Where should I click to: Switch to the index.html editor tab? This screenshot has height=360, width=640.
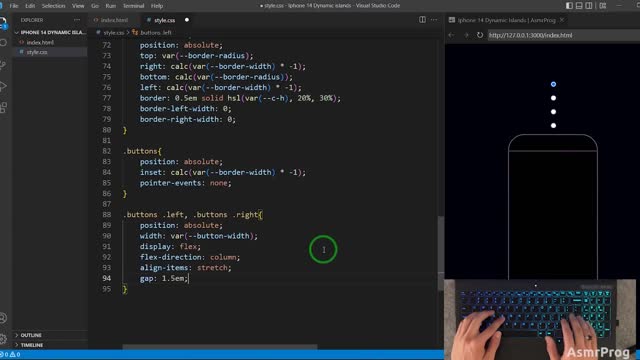pos(114,20)
